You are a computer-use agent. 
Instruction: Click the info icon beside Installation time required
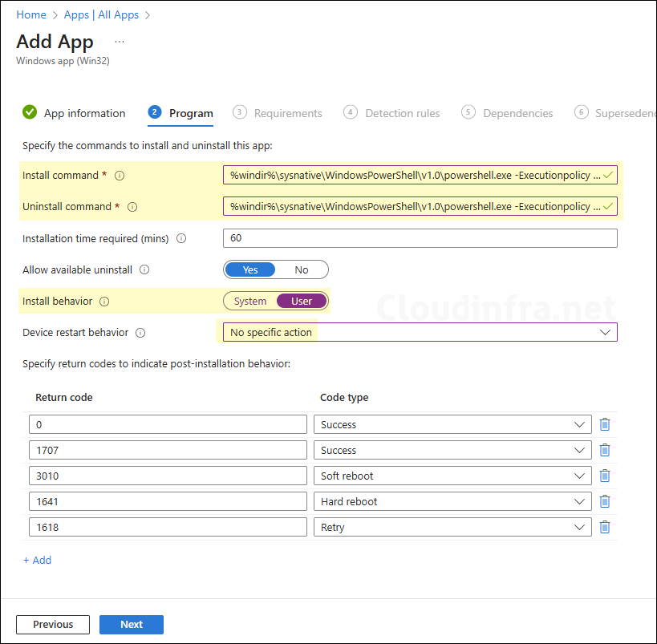point(180,238)
